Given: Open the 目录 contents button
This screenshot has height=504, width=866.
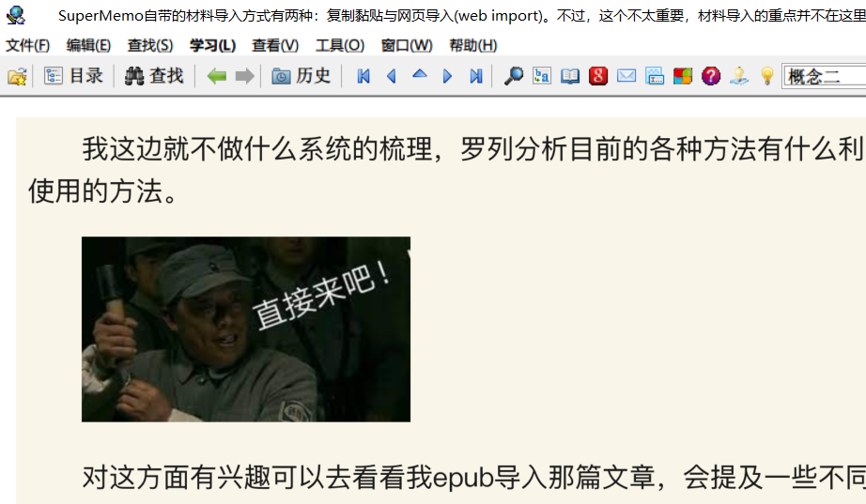Looking at the screenshot, I should [73, 76].
